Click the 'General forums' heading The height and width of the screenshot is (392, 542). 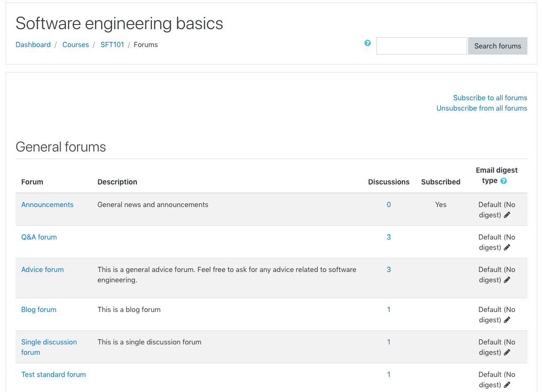(x=61, y=147)
